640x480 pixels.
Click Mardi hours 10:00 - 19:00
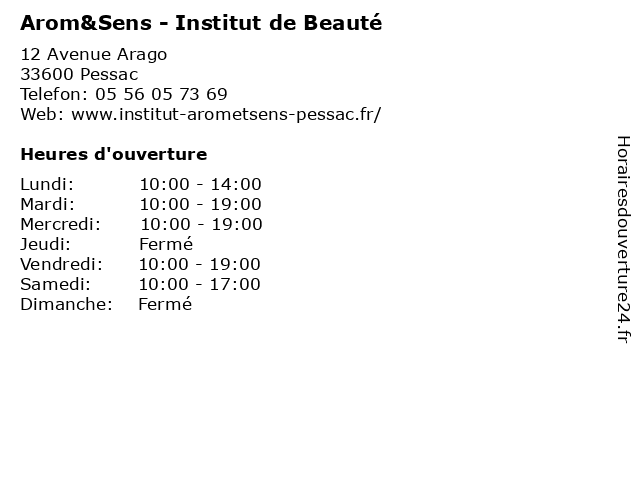pos(200,204)
